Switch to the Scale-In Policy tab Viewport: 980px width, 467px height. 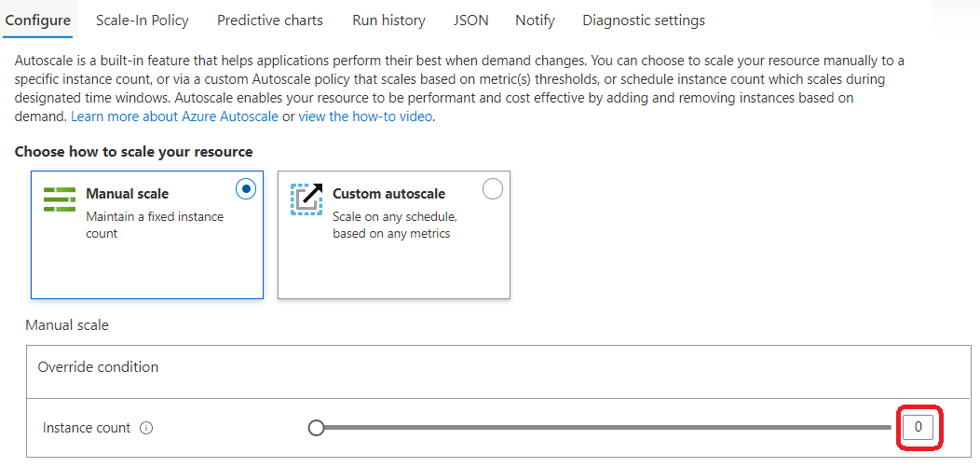[x=142, y=20]
